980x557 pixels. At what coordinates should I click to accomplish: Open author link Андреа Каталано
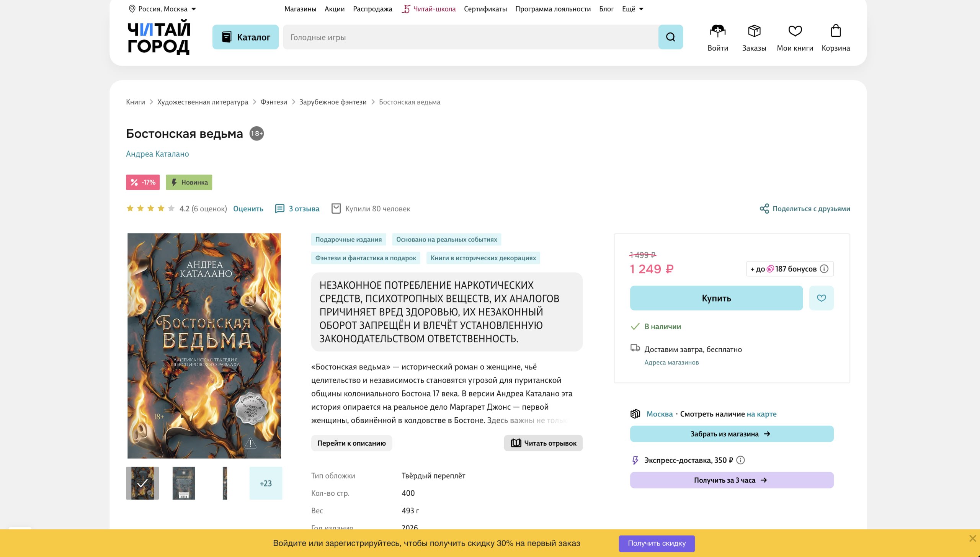(157, 154)
